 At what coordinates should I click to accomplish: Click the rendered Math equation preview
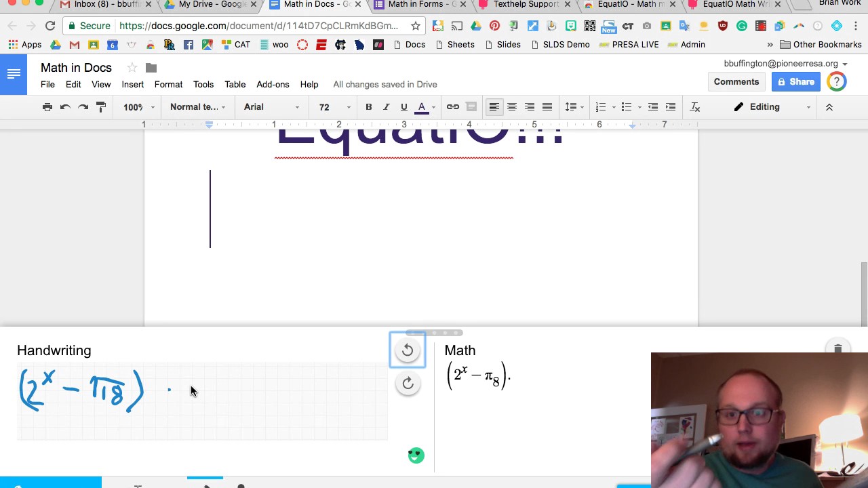(479, 376)
